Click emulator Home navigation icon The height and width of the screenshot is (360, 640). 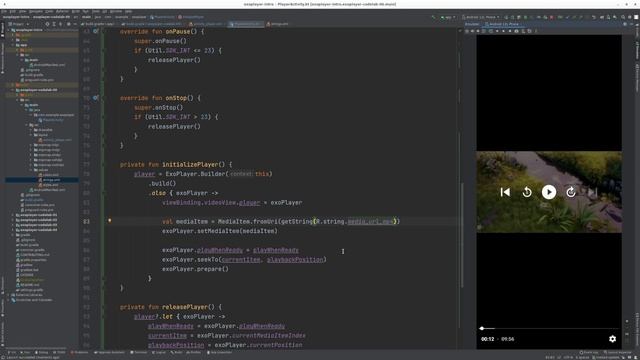(504, 31)
